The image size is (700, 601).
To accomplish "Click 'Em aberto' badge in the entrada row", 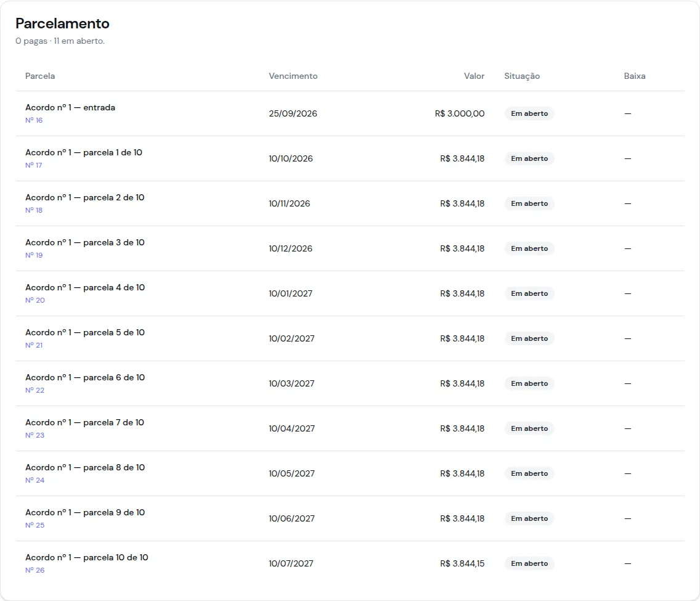I will 529,114.
